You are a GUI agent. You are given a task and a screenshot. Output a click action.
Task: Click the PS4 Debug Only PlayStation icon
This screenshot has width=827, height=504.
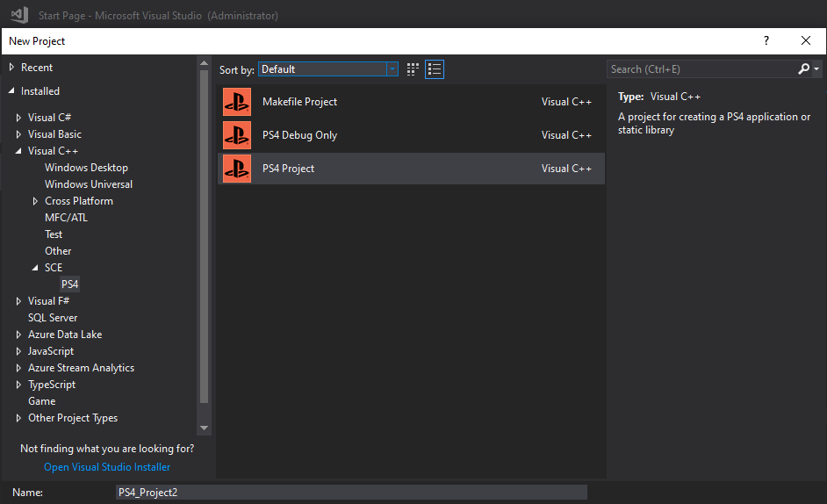point(237,135)
